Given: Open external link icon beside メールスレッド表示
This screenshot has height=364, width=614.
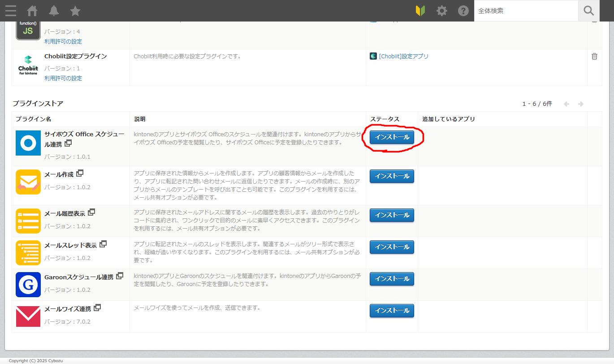Looking at the screenshot, I should (x=103, y=244).
